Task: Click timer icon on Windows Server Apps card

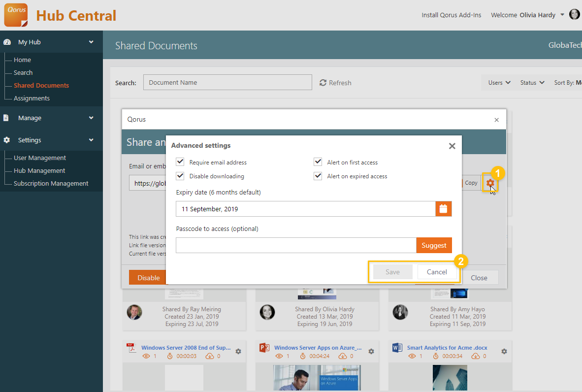Action: (x=302, y=356)
